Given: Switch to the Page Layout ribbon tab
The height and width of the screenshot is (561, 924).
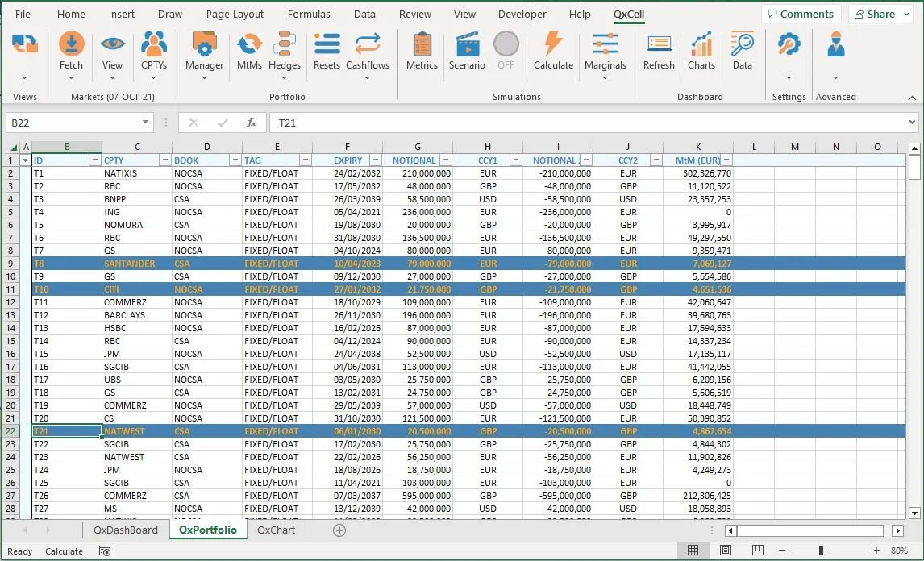Looking at the screenshot, I should point(235,15).
